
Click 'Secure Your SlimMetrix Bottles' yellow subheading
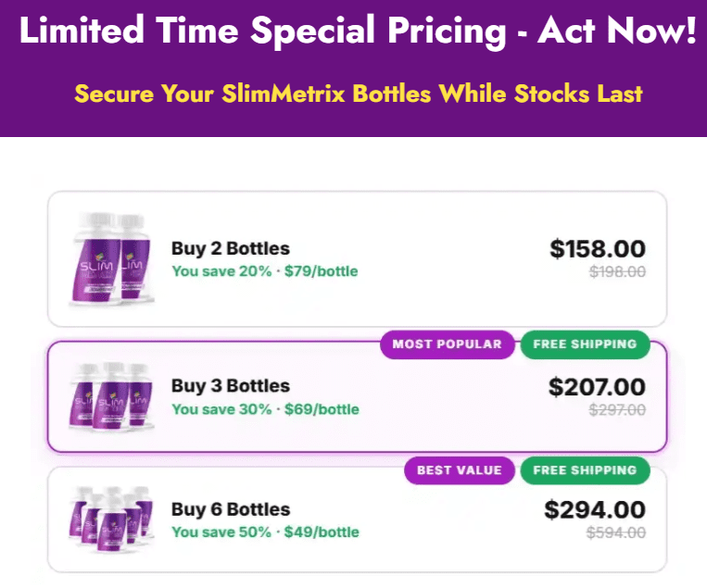[x=359, y=94]
